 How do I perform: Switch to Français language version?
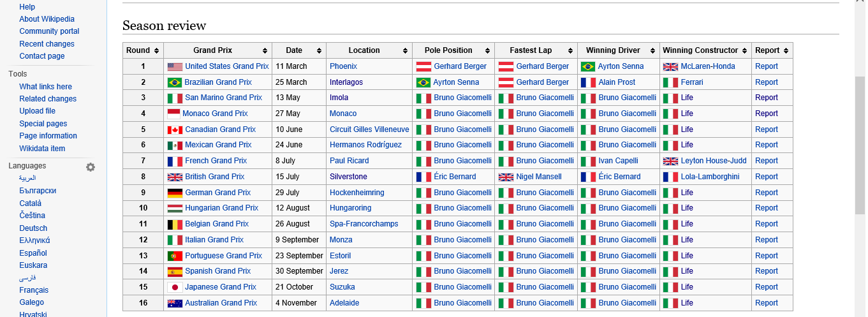click(34, 290)
